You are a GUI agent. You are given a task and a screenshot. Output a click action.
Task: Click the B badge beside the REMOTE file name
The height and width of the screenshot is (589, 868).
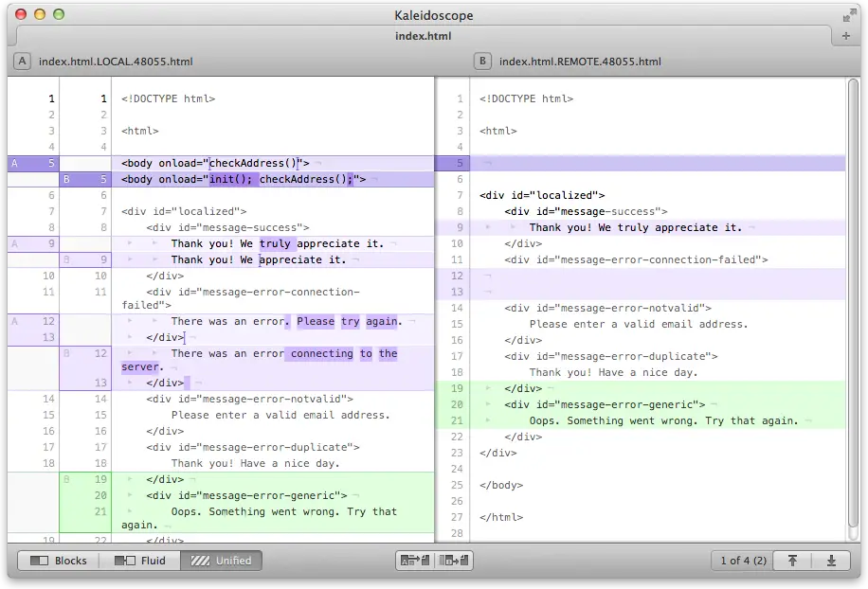(x=482, y=61)
